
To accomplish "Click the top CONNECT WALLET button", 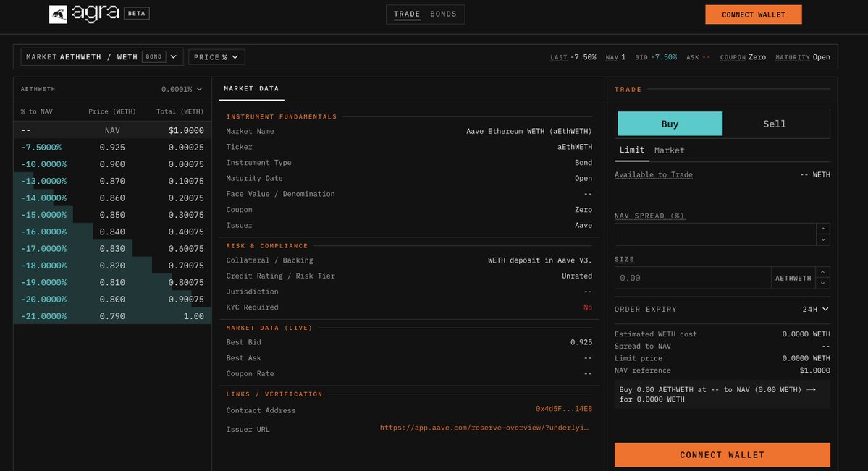I will tap(754, 14).
